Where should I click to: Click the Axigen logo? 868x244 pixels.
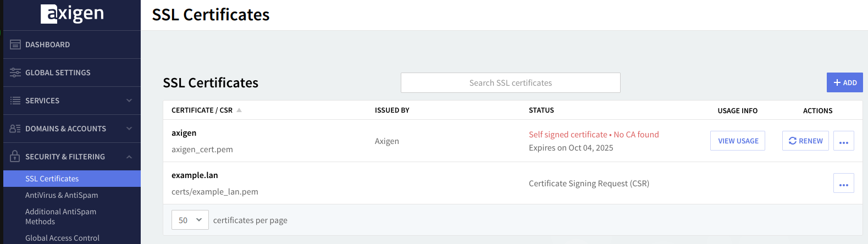click(72, 14)
